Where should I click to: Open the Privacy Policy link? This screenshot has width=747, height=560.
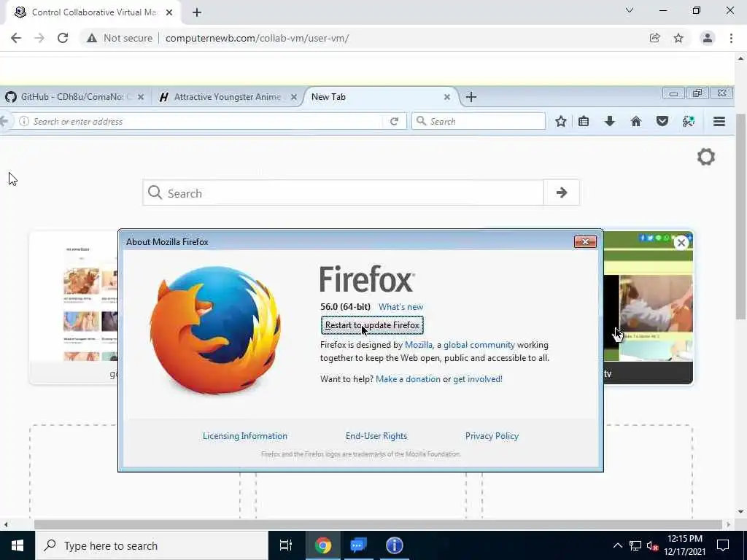pyautogui.click(x=492, y=436)
